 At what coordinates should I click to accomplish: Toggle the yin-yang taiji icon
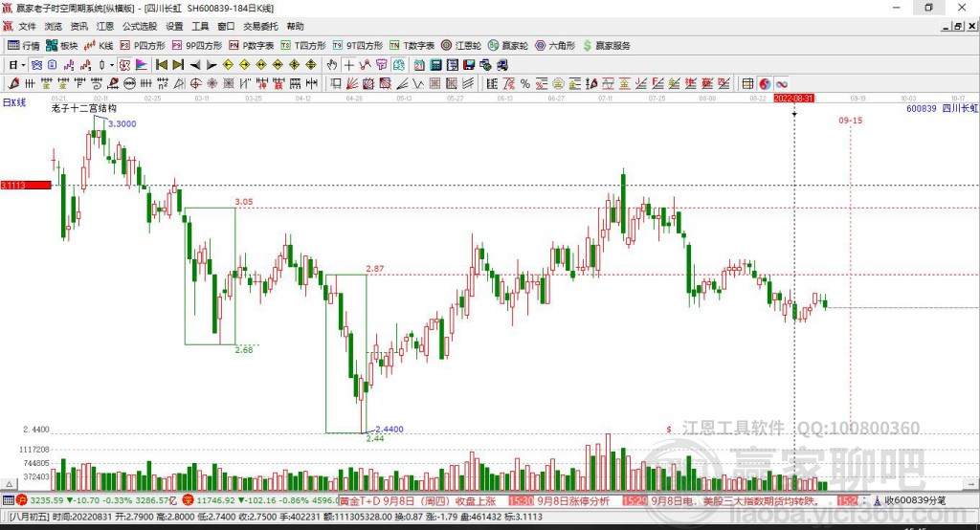pyautogui.click(x=765, y=84)
